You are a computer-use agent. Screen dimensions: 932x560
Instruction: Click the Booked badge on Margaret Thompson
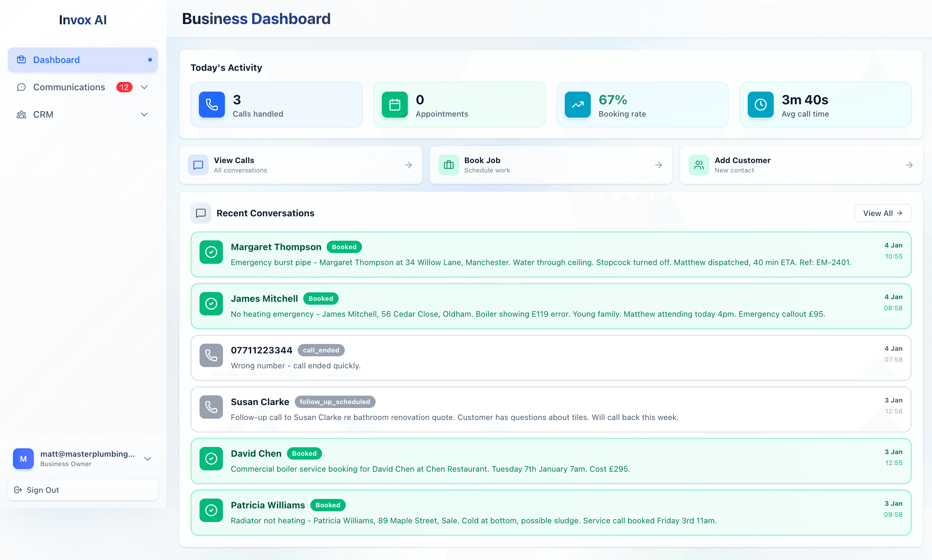(344, 247)
